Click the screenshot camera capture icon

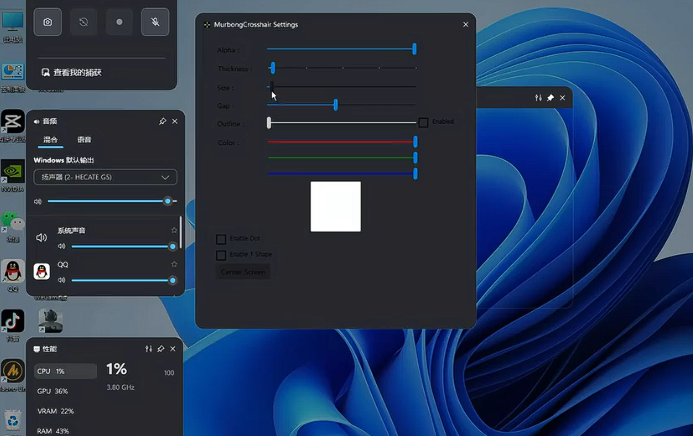click(x=48, y=22)
